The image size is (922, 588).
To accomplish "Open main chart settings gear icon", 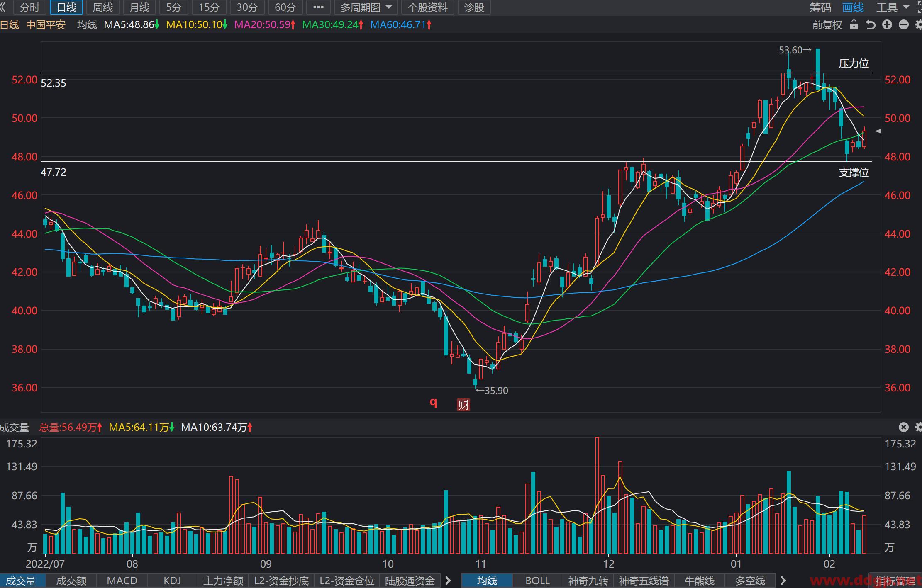I will click(918, 25).
